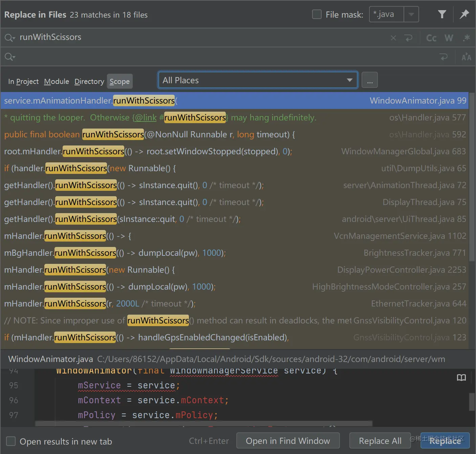Toggle Match Case (Cc) option
Viewport: 476px width, 454px height.
click(431, 38)
